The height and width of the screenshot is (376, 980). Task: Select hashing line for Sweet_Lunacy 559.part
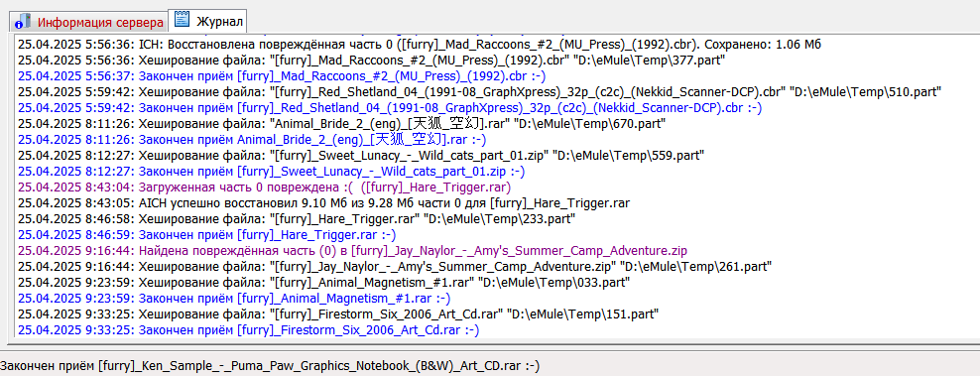361,156
